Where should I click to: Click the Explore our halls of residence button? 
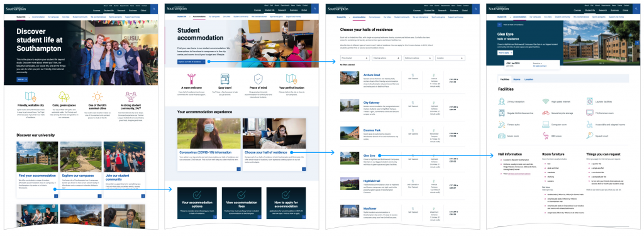tap(191, 62)
